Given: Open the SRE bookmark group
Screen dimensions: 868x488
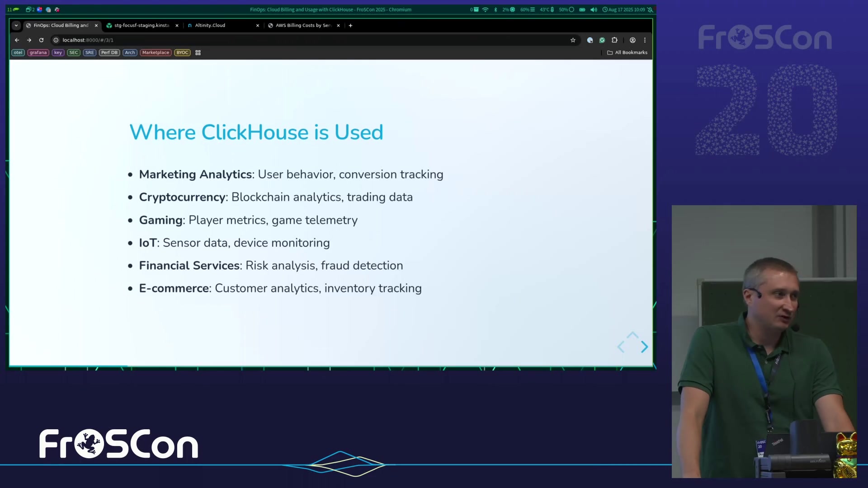Looking at the screenshot, I should coord(90,53).
